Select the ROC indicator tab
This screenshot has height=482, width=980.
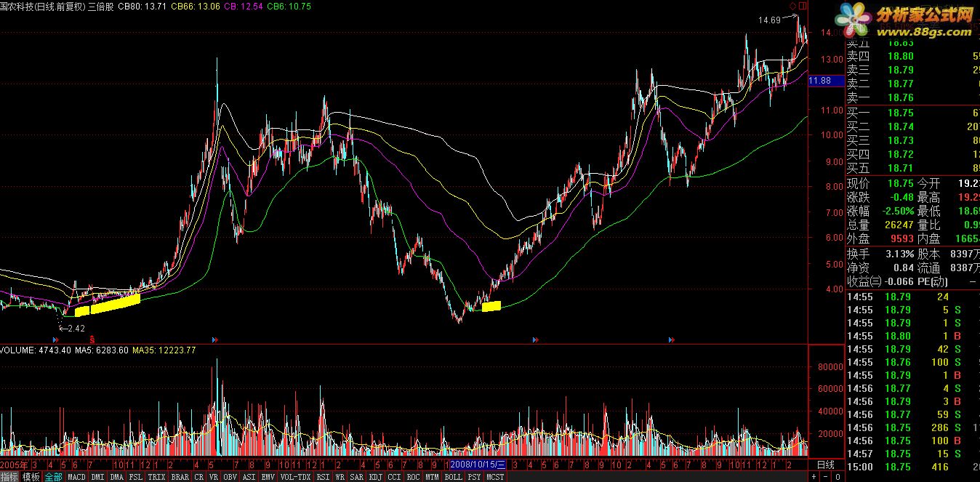(x=414, y=477)
